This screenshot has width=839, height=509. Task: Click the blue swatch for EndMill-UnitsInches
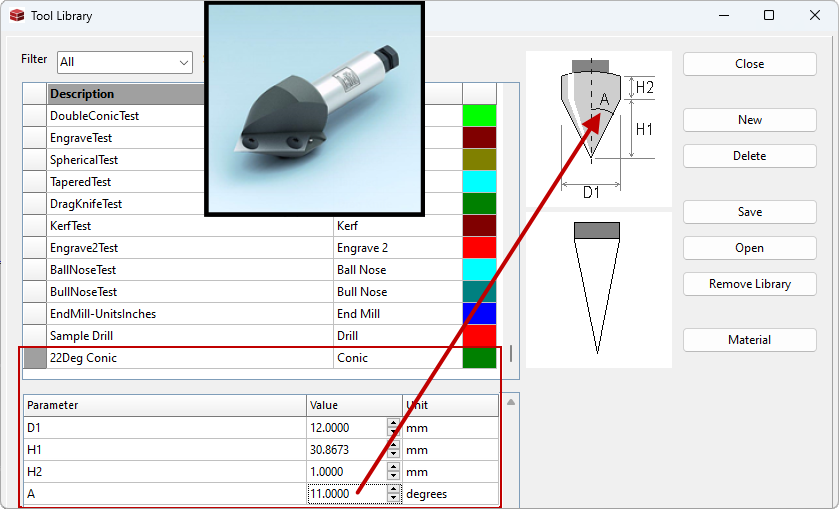(479, 314)
